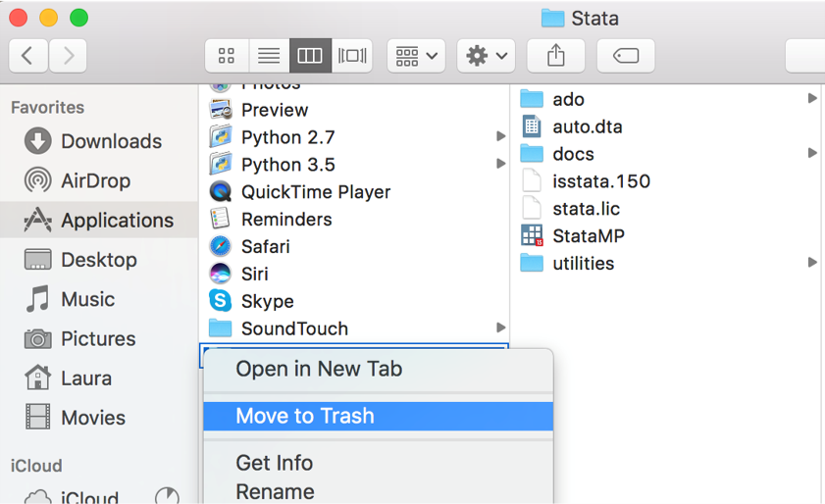The width and height of the screenshot is (825, 504).
Task: Switch to icon view
Action: coord(227,55)
